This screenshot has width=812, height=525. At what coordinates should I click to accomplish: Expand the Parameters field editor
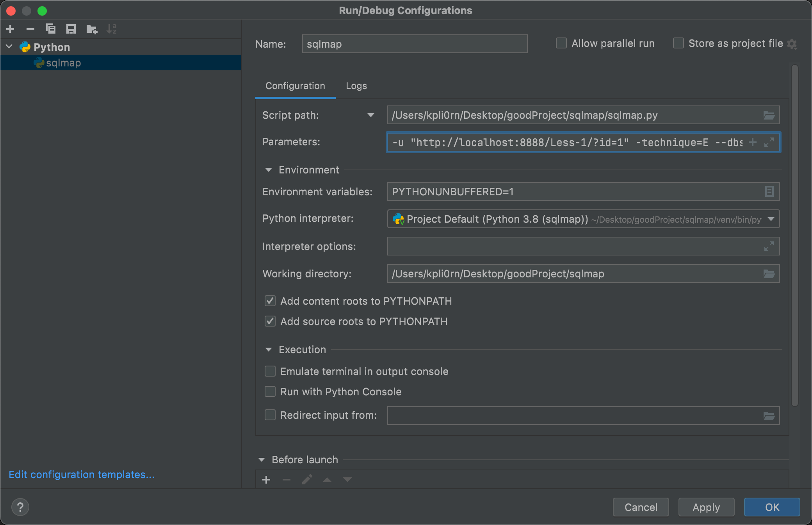[769, 143]
